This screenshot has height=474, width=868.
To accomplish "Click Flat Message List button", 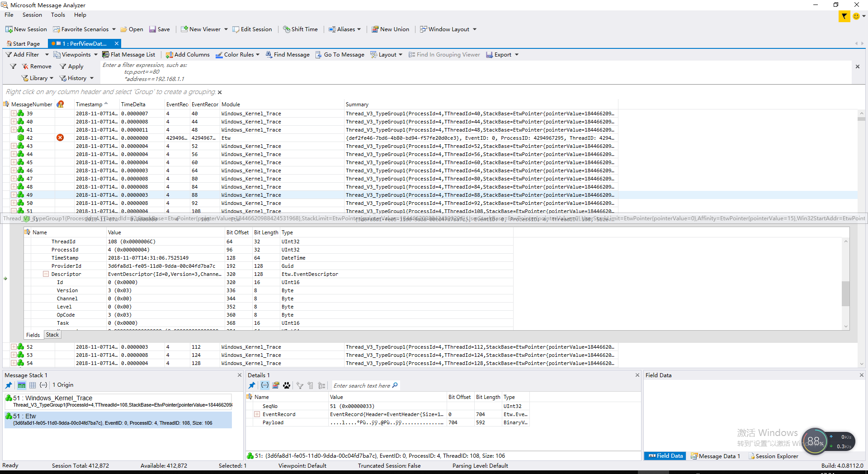I will pos(129,55).
